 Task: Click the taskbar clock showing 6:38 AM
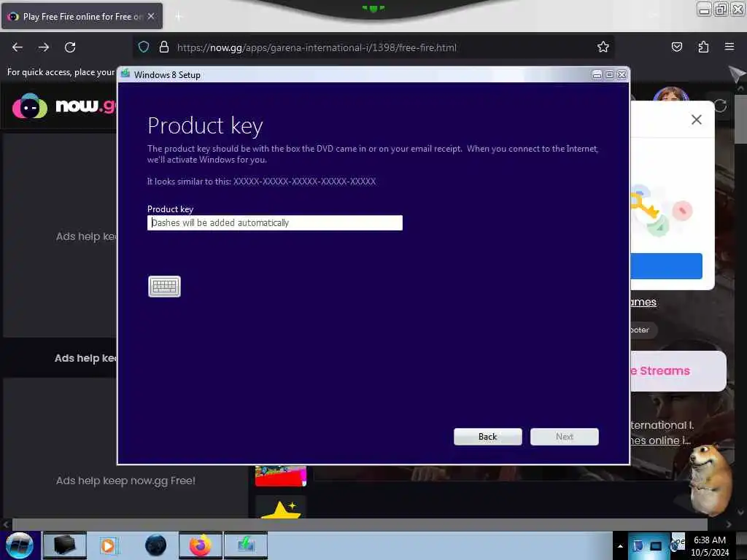click(x=710, y=546)
